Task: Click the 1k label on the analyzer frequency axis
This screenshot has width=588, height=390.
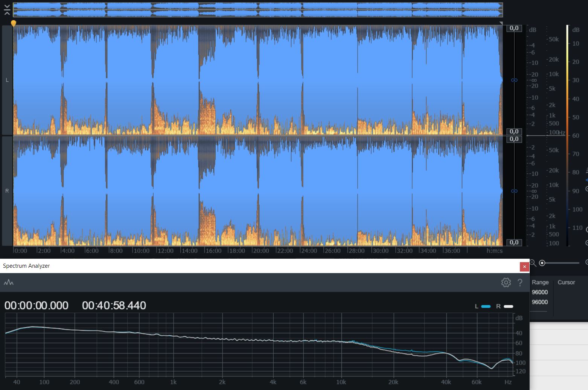Action: (x=173, y=382)
